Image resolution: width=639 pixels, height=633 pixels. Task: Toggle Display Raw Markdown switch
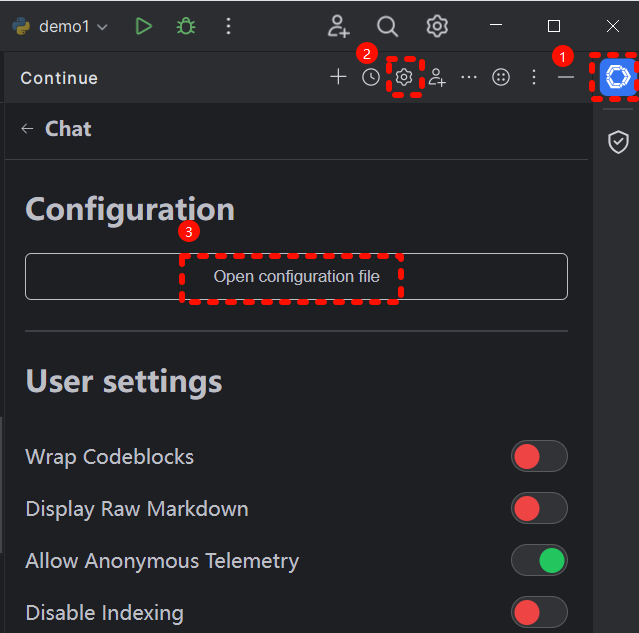click(539, 508)
